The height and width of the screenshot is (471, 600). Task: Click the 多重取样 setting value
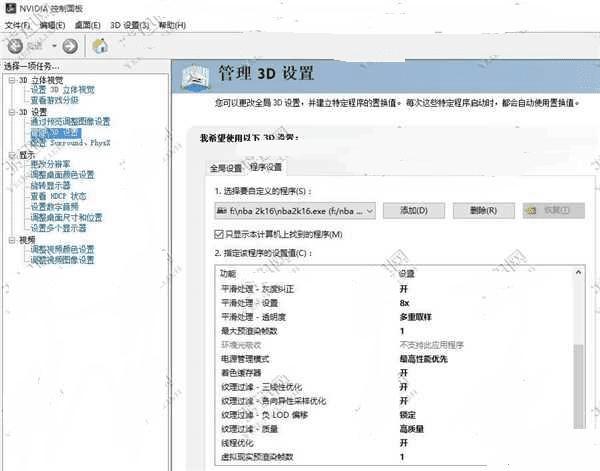click(416, 317)
